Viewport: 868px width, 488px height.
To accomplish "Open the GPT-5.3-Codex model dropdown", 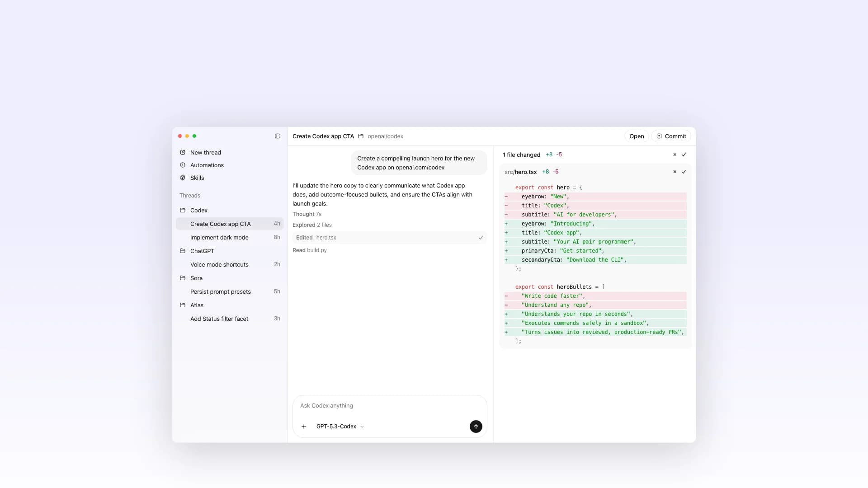I will click(339, 426).
